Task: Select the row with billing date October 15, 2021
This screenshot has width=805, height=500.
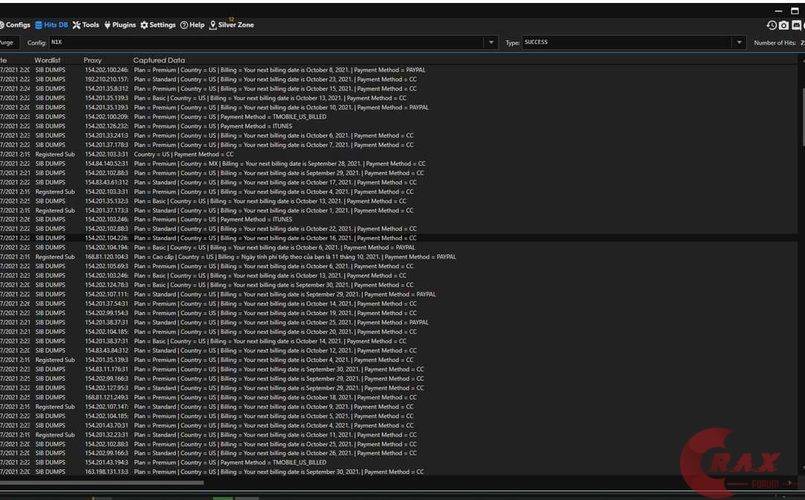Action: pos(398,89)
